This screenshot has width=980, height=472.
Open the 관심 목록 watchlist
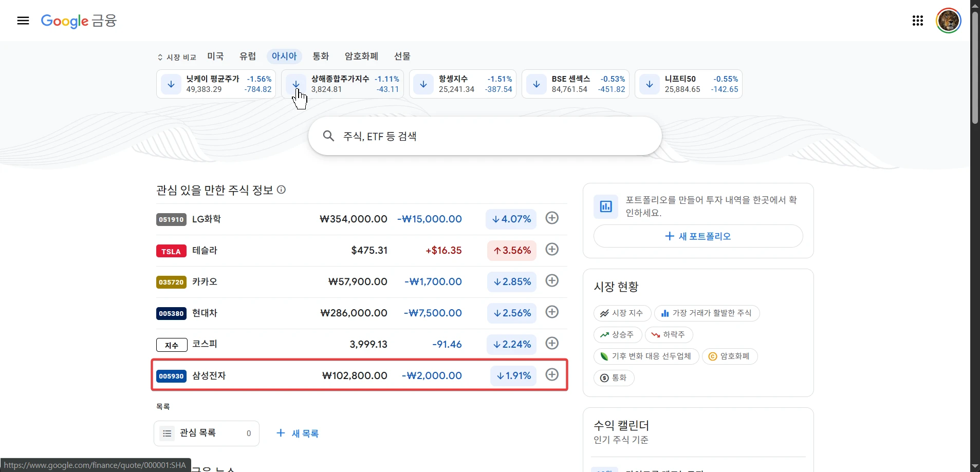point(206,433)
